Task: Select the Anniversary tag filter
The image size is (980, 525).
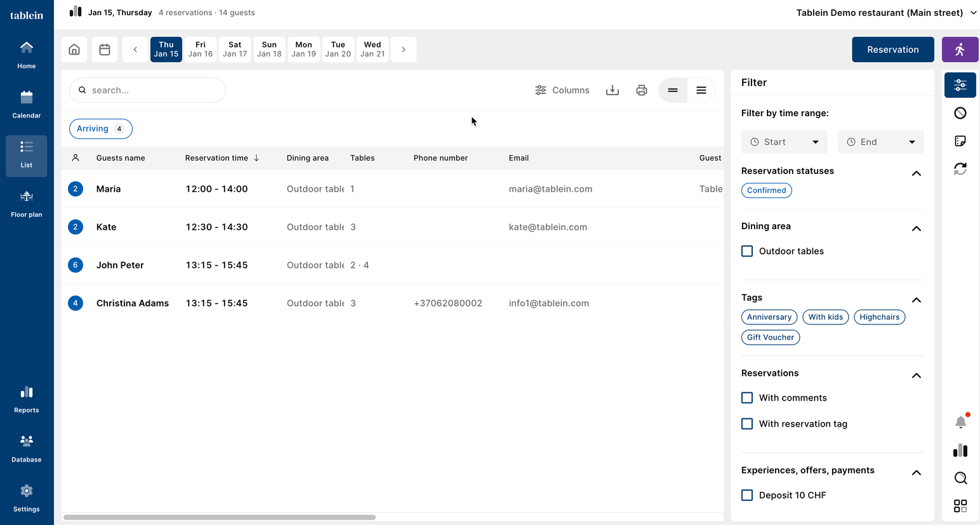Action: click(769, 317)
